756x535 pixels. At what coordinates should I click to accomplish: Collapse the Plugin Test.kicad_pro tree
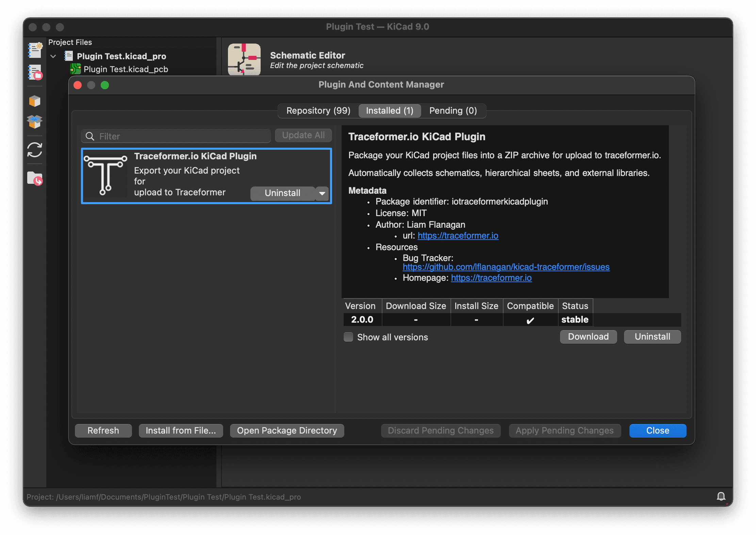[53, 56]
